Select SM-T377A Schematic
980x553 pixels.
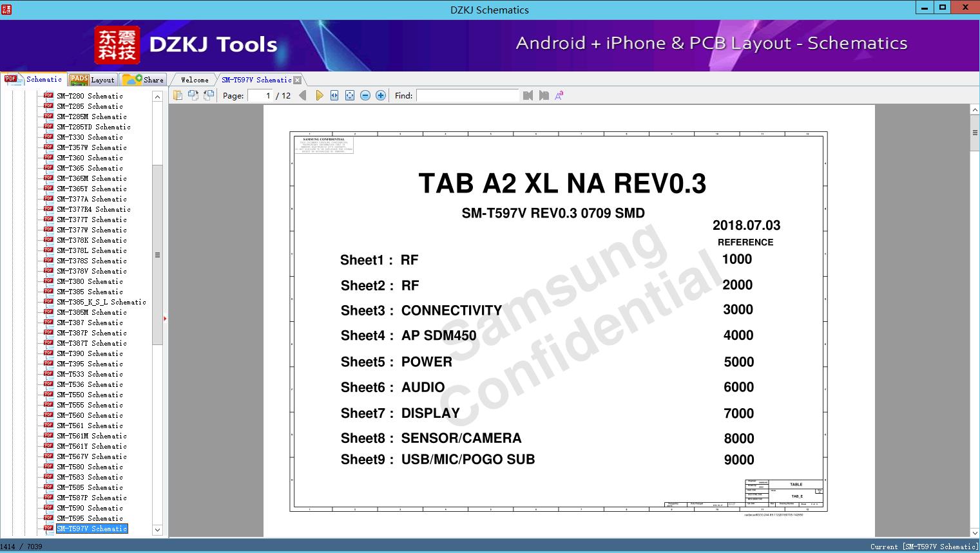pyautogui.click(x=91, y=199)
